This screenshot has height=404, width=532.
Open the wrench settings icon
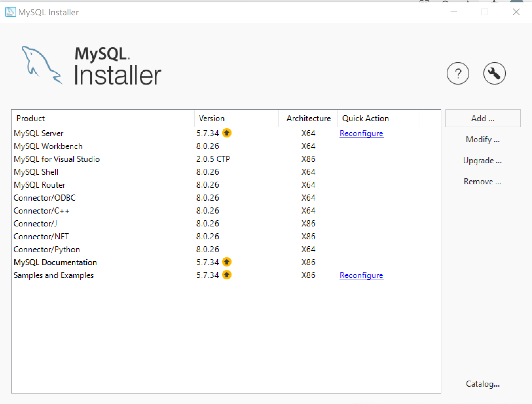[494, 73]
